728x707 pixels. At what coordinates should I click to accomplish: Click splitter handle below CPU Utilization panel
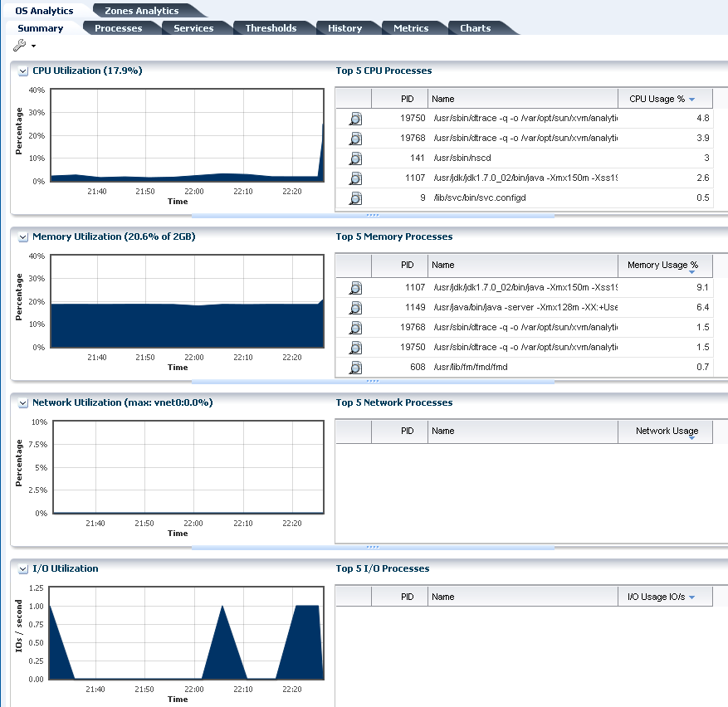373,216
